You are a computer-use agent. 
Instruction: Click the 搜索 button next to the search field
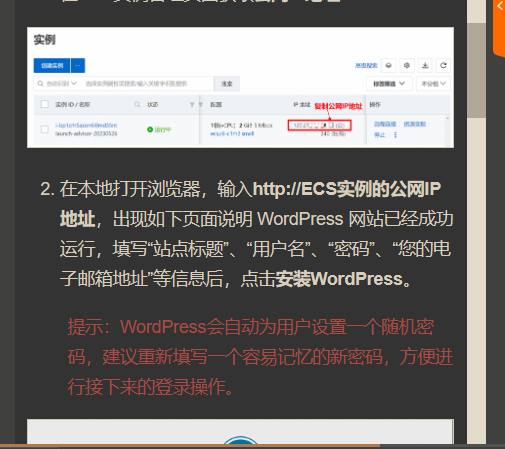click(x=227, y=84)
